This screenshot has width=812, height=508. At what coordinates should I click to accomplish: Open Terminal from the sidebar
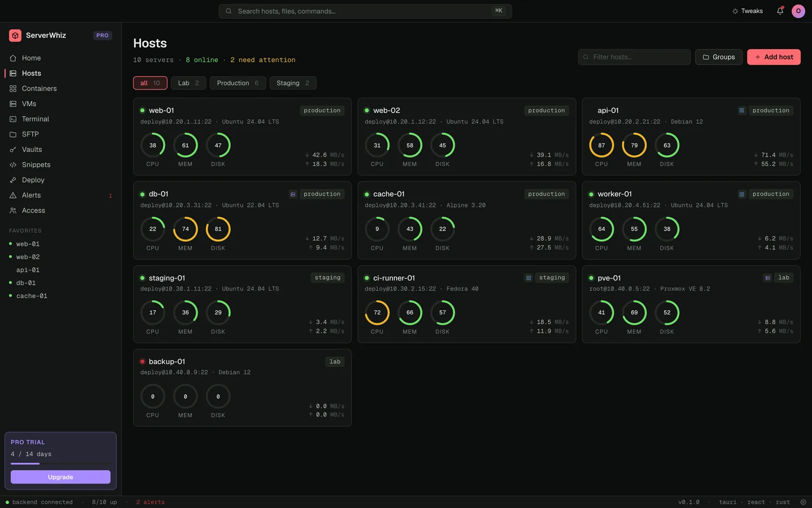click(60, 119)
